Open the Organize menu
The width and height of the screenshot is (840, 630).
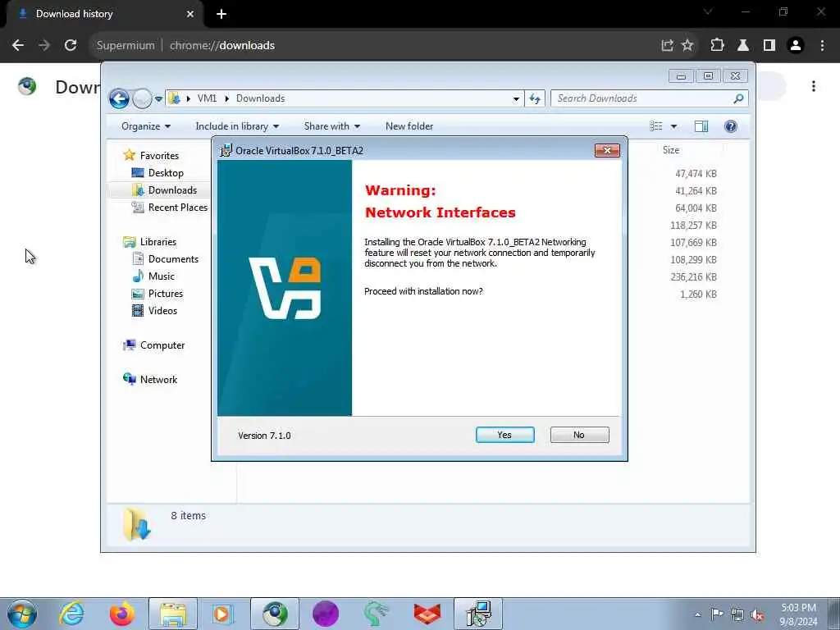click(146, 126)
